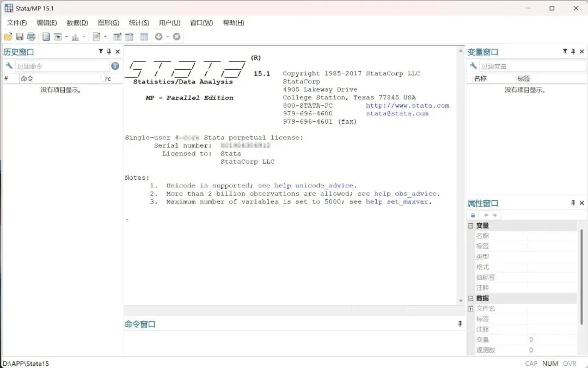The width and height of the screenshot is (588, 368).
Task: Click the 过滤变量 filter input field
Action: [x=532, y=66]
